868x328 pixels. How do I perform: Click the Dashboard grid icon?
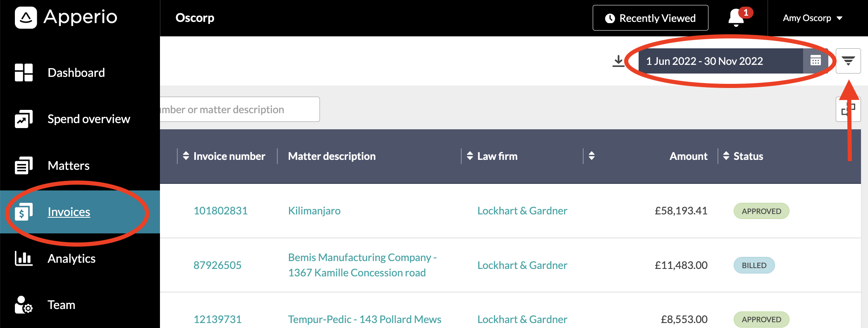tap(24, 72)
